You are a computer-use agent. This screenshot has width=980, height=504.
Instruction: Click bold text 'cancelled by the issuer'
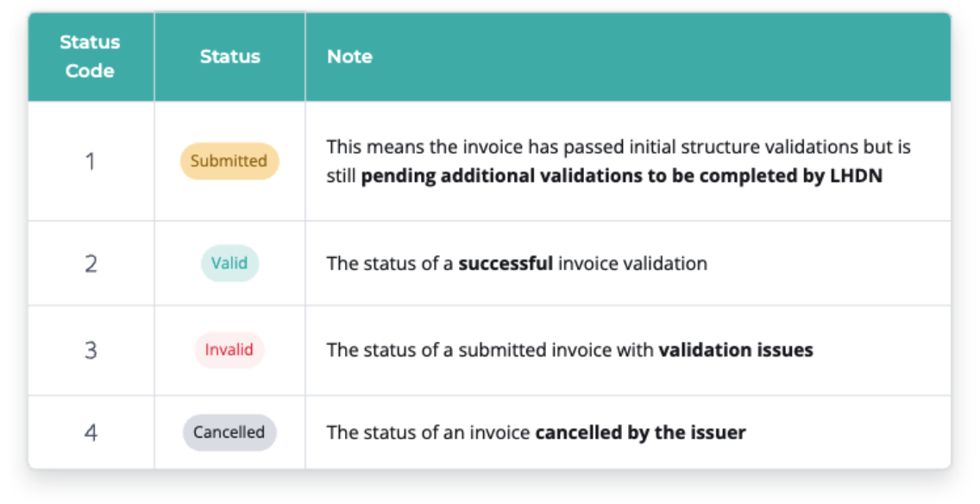641,432
